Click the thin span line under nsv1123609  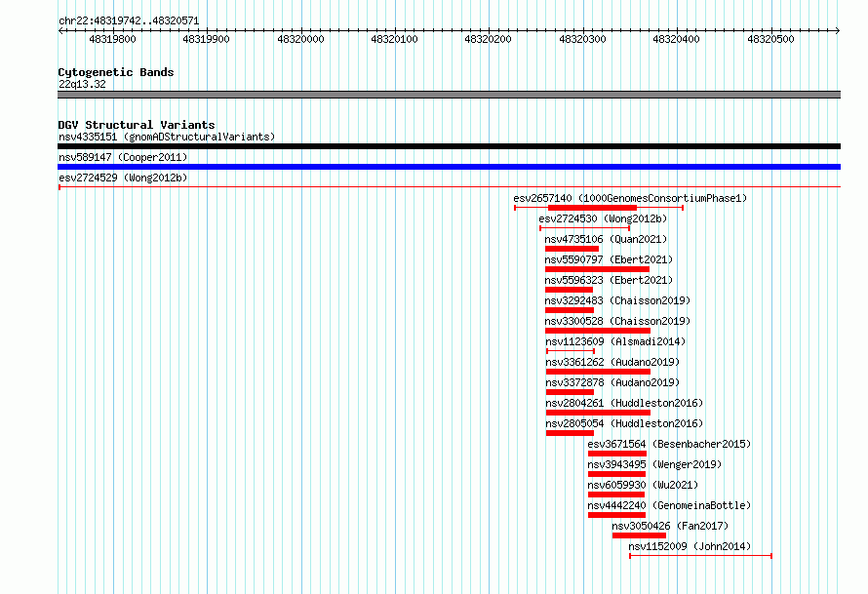click(571, 351)
